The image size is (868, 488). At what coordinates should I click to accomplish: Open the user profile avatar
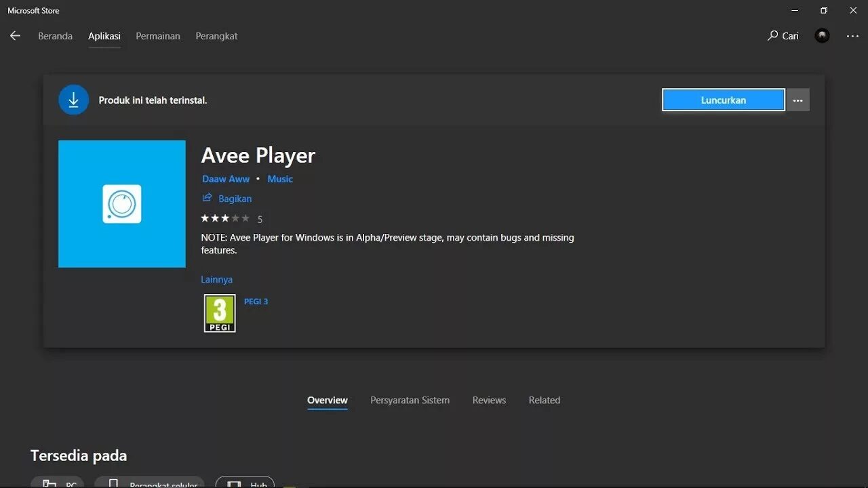[823, 36]
